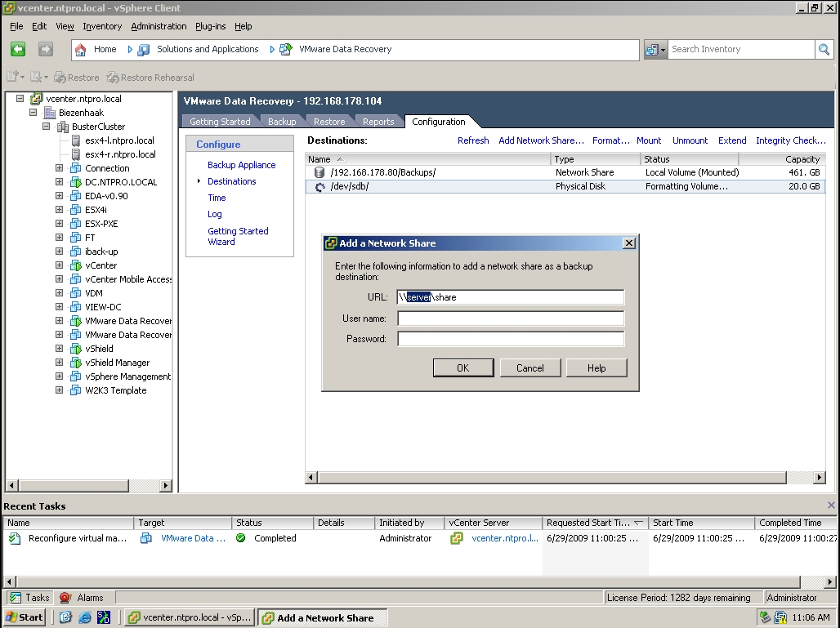Click the Recent Tasks panel close X
This screenshot has height=628, width=840.
(x=831, y=505)
